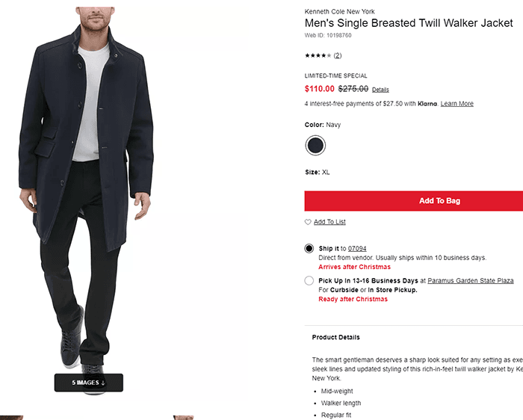Visit the Kenneth Cole New York brand link
Viewport: 523px width, 420px height.
[x=339, y=11]
